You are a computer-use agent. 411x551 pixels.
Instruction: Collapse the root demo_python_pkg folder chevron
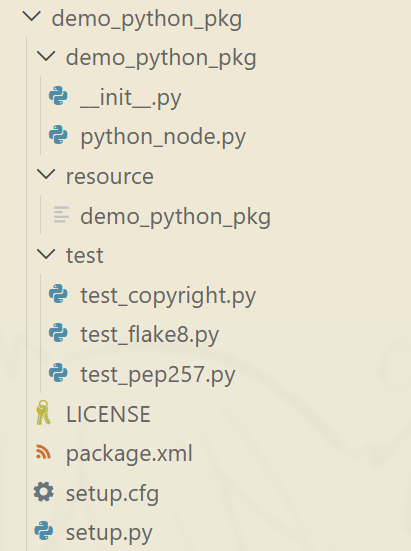[32, 17]
